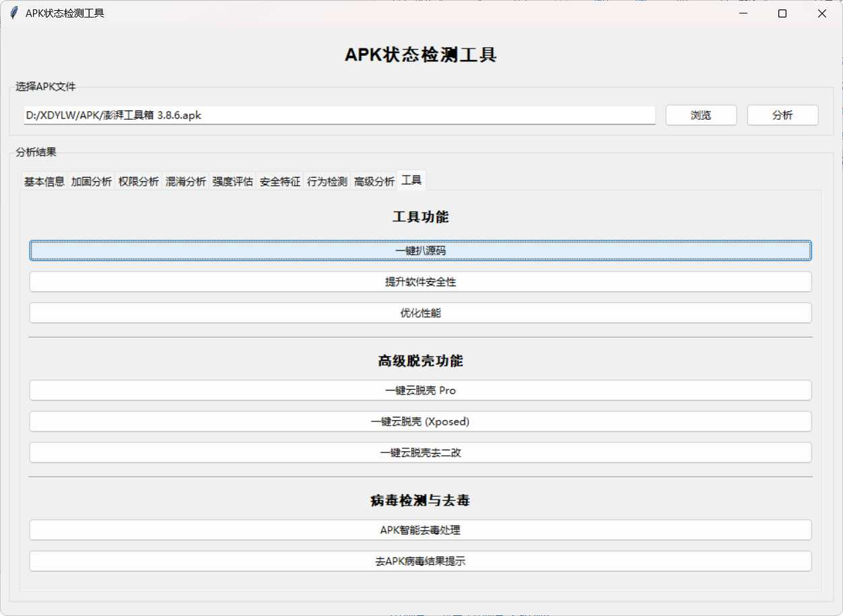Open the 强度评估 tab
843x616 pixels.
tap(232, 180)
